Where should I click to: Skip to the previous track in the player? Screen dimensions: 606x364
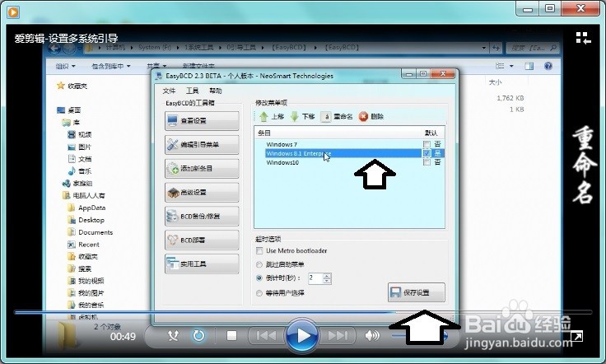tap(266, 336)
